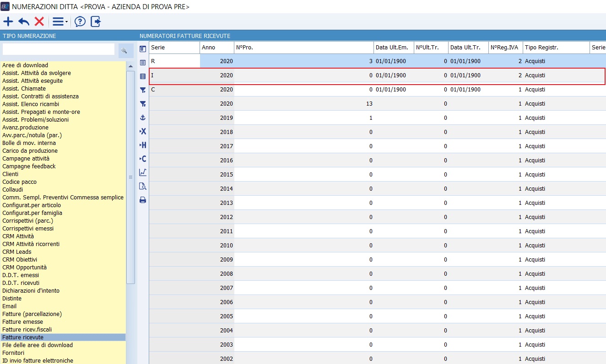This screenshot has width=606, height=364.
Task: Select 'CRM Leads' in the list
Action: point(17,252)
